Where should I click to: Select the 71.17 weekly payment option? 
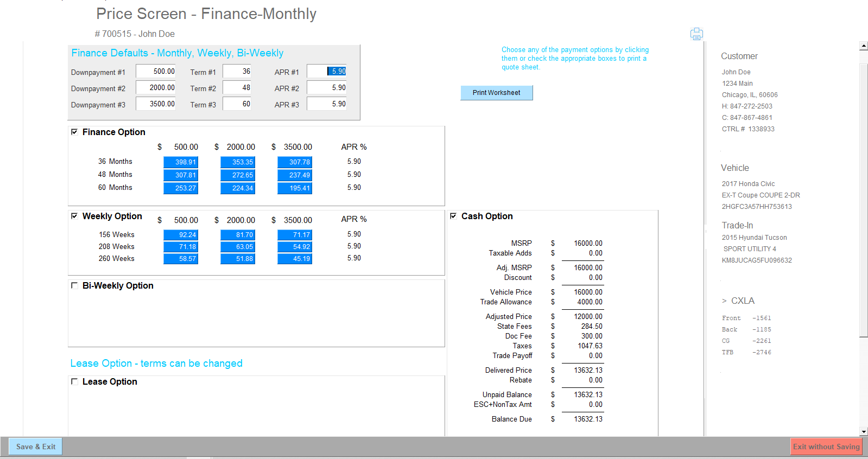pos(295,235)
